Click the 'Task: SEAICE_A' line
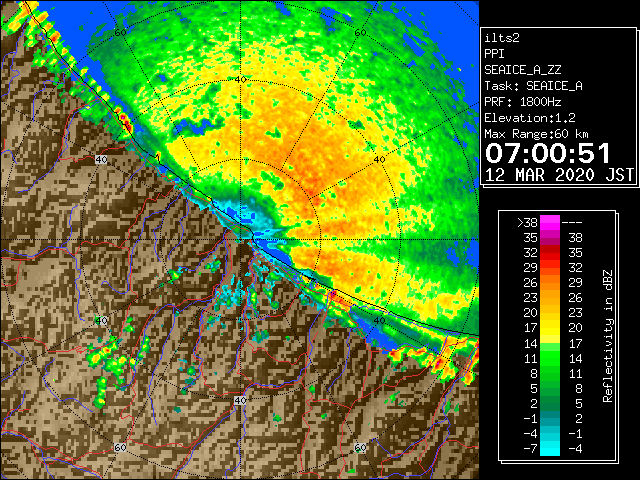This screenshot has height=480, width=640. point(533,86)
